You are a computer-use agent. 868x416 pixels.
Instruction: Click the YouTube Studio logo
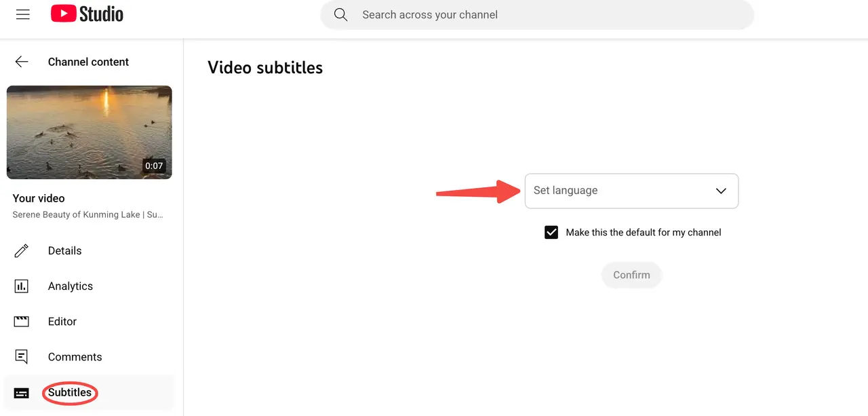[x=87, y=14]
